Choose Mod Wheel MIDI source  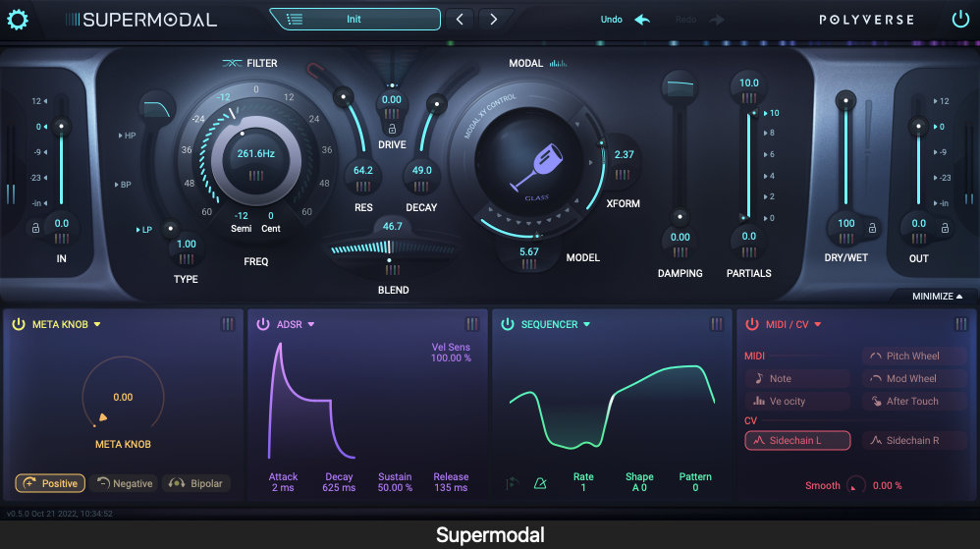click(x=914, y=378)
